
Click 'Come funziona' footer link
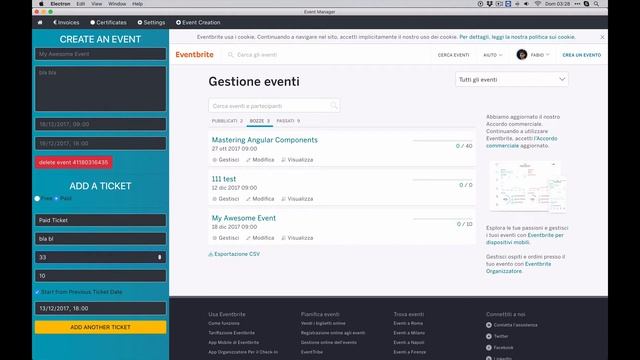[224, 323]
